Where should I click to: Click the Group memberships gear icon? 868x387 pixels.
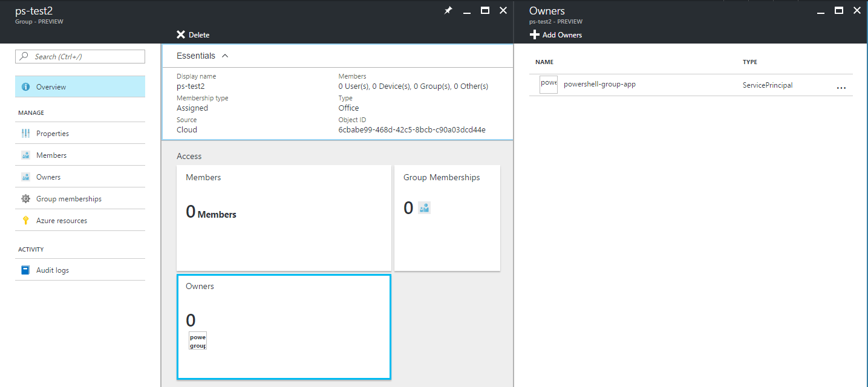pyautogui.click(x=25, y=199)
